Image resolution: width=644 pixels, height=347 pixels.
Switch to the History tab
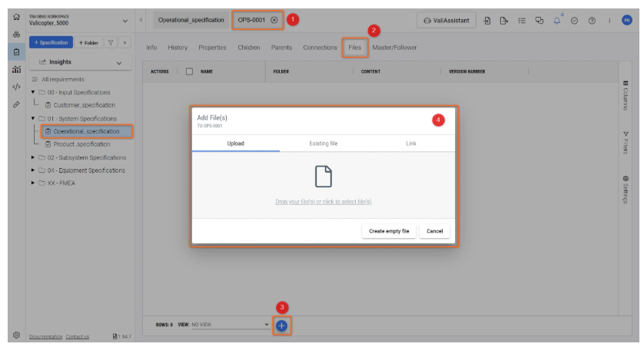point(178,48)
